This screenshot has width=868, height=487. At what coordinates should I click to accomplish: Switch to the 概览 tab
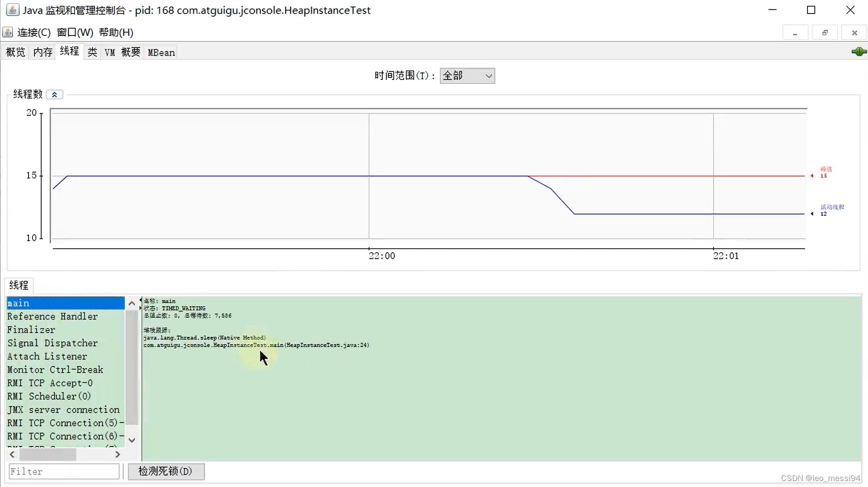[x=15, y=52]
